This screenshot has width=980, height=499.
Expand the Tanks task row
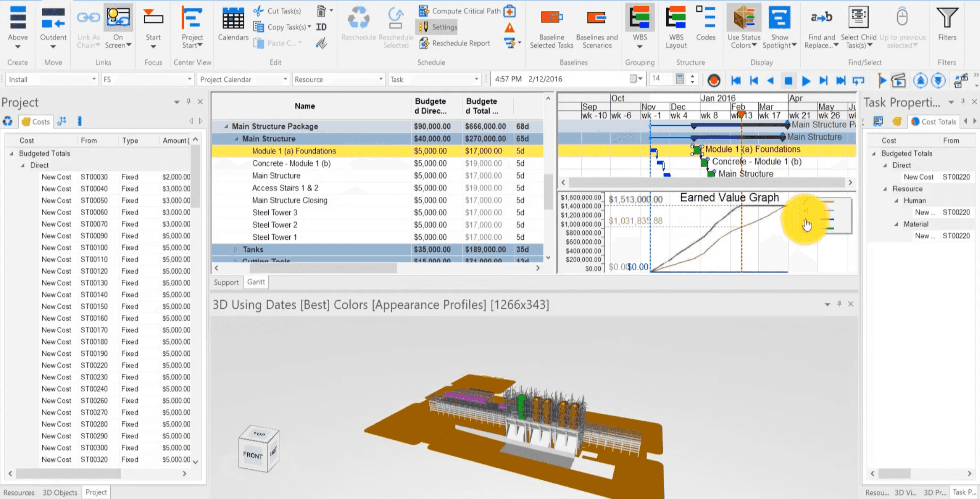tap(236, 249)
